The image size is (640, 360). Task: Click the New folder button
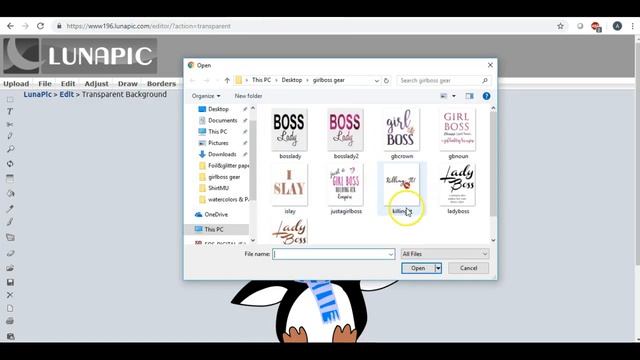point(248,96)
